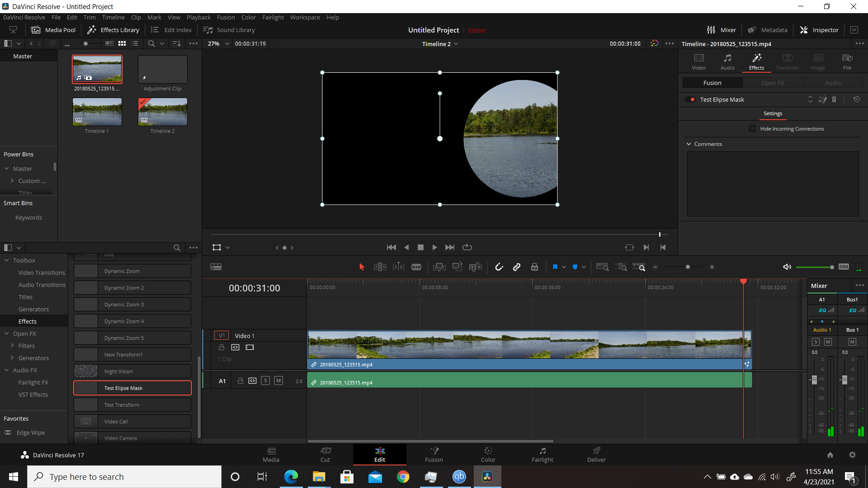Select the Open FX effects subtab
This screenshot has width=868, height=488.
coord(773,83)
